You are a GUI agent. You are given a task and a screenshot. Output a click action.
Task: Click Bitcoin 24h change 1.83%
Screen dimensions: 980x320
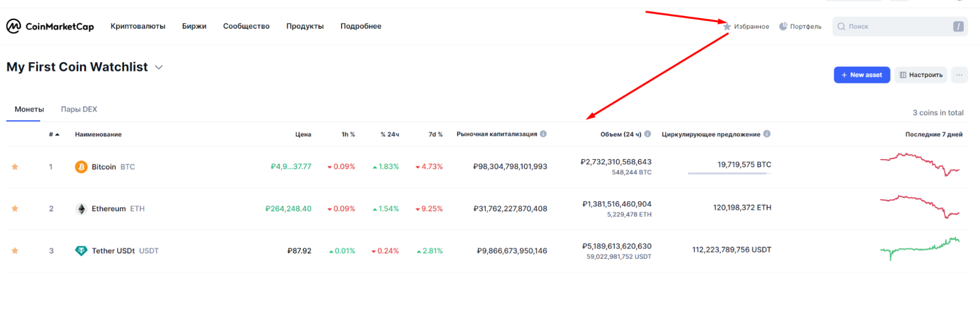pos(386,167)
